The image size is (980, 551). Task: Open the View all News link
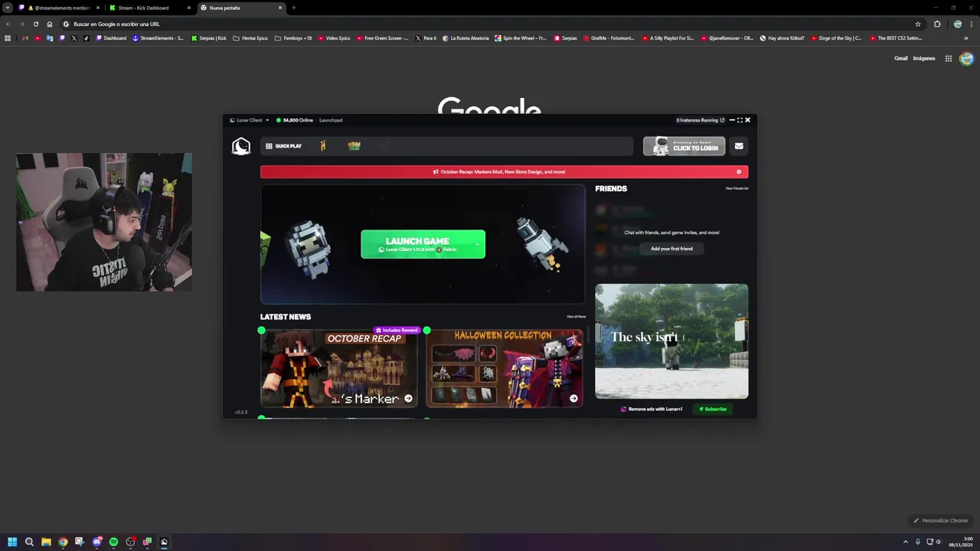576,316
